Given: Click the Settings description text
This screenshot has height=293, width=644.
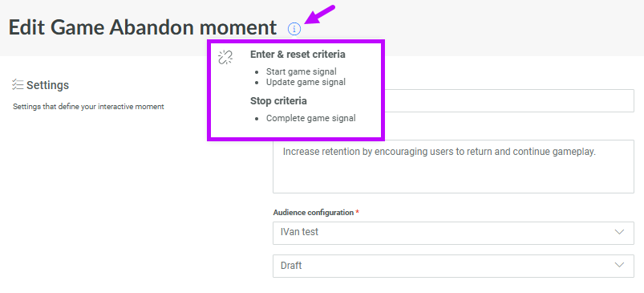Looking at the screenshot, I should coord(88,107).
